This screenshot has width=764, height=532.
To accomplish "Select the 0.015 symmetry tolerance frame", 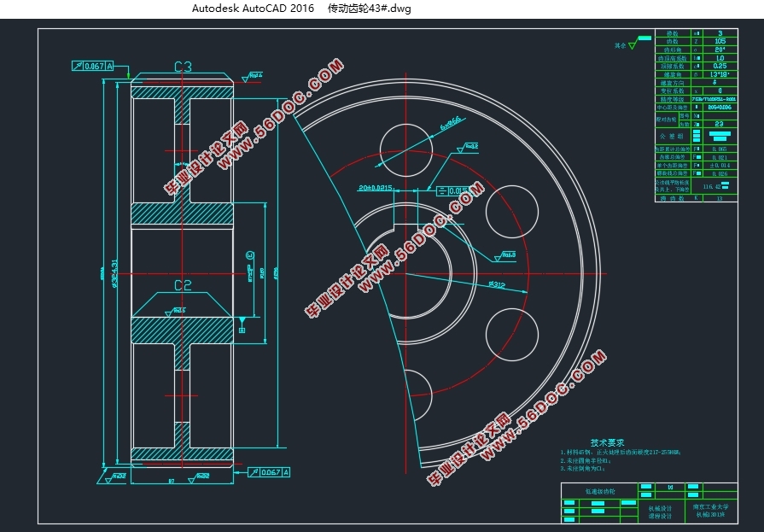I will point(452,190).
